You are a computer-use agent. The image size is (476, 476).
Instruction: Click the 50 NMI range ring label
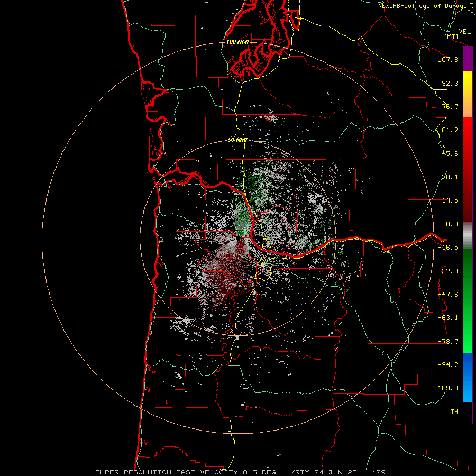237,140
